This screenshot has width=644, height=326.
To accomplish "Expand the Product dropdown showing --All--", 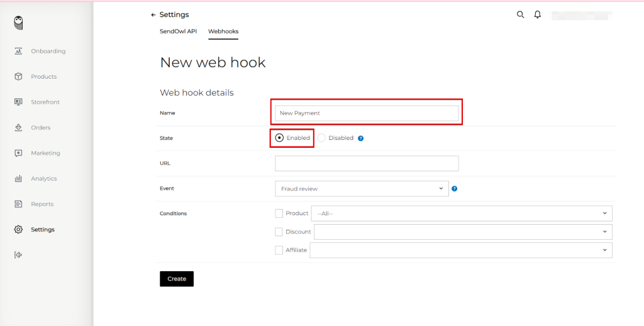I will (462, 213).
